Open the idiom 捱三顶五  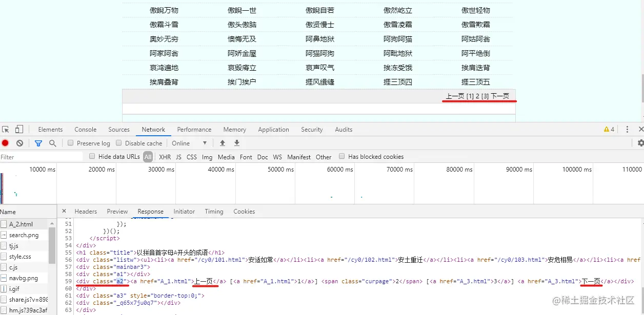[x=476, y=82]
